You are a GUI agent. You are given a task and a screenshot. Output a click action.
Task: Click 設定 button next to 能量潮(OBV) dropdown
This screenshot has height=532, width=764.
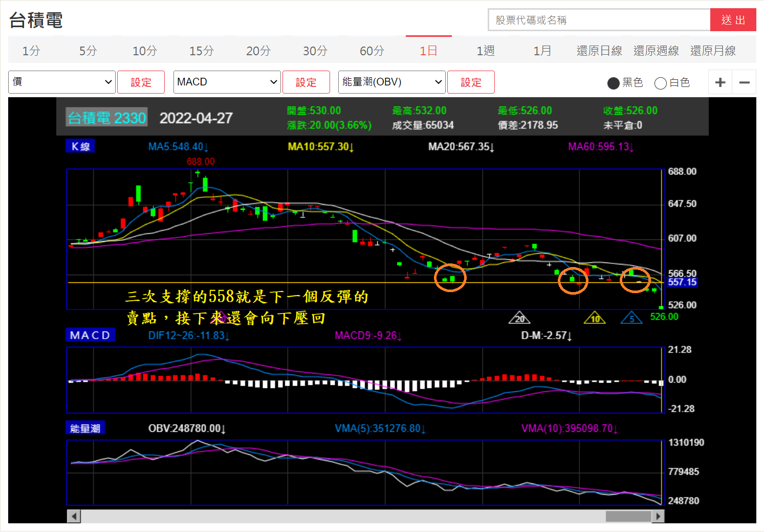471,82
